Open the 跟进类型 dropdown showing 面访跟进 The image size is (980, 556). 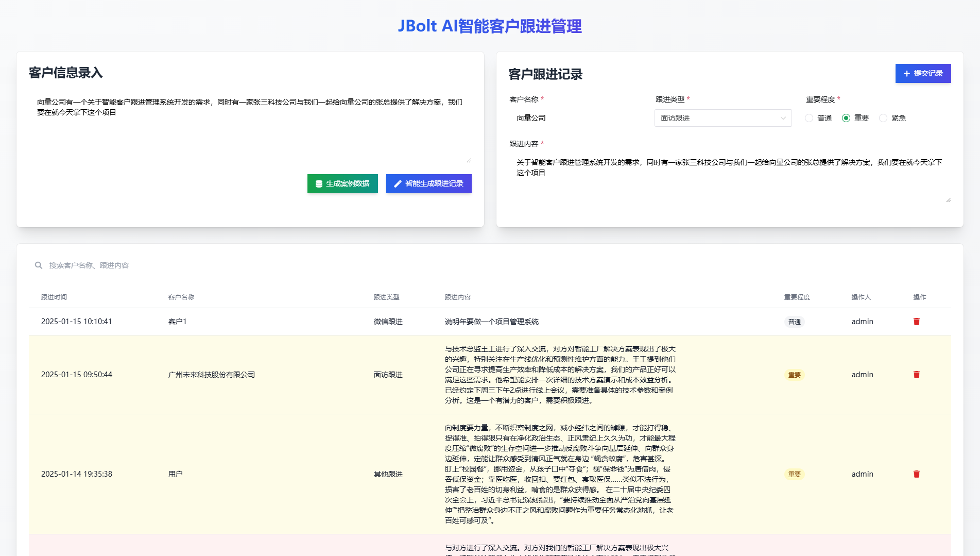tap(723, 118)
